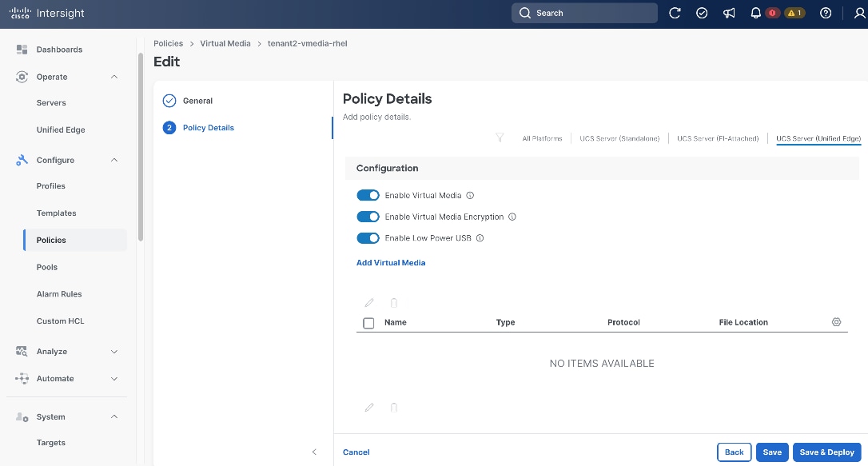Select the All Platforms tab

tap(542, 138)
